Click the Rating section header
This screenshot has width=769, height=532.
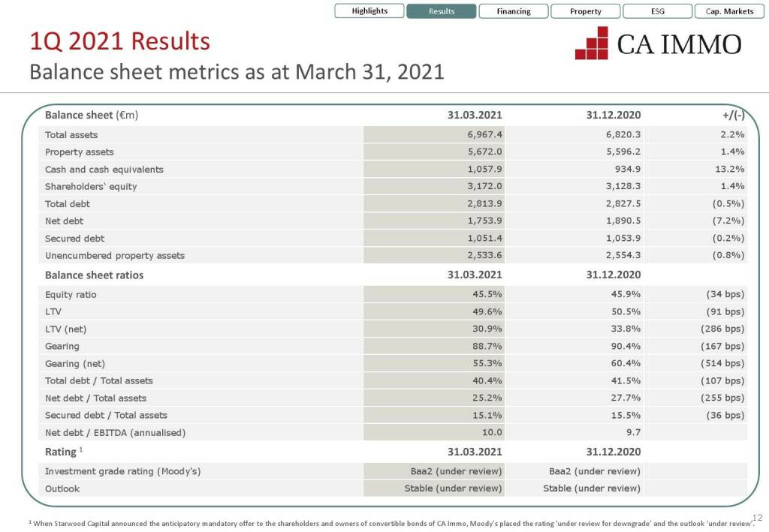(x=63, y=452)
